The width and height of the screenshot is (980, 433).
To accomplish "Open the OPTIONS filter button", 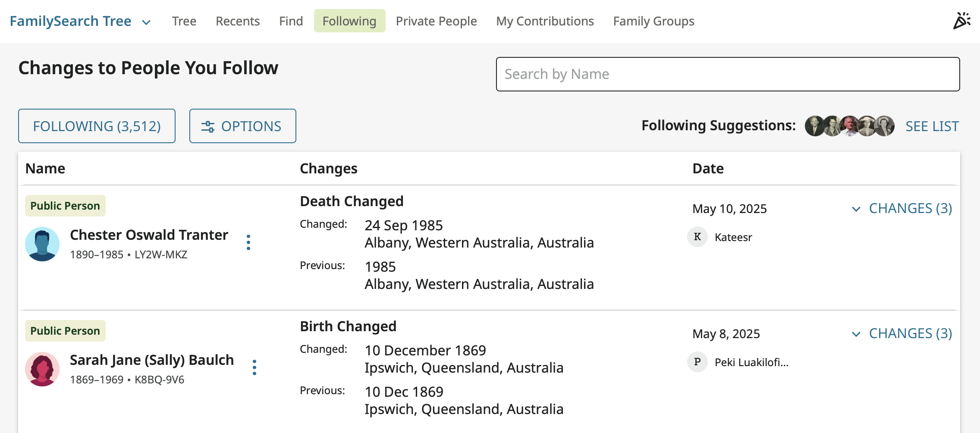I will [x=242, y=126].
